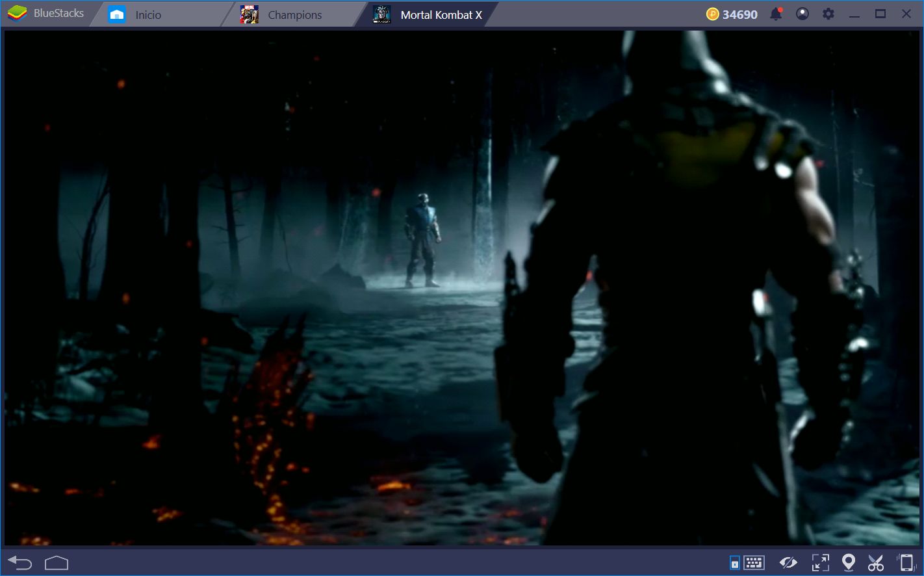Switch to the Champions tab
Viewport: 924px width, 576px height.
click(x=295, y=14)
